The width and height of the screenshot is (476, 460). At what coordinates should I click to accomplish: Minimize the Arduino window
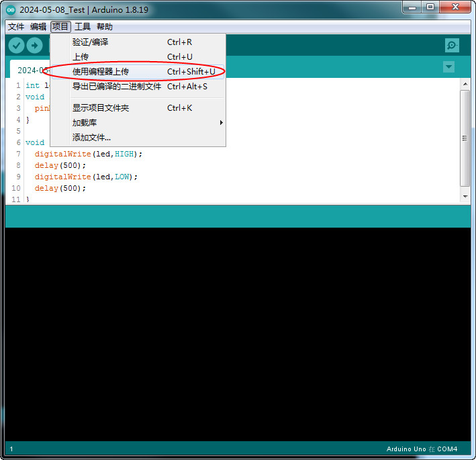click(x=412, y=7)
